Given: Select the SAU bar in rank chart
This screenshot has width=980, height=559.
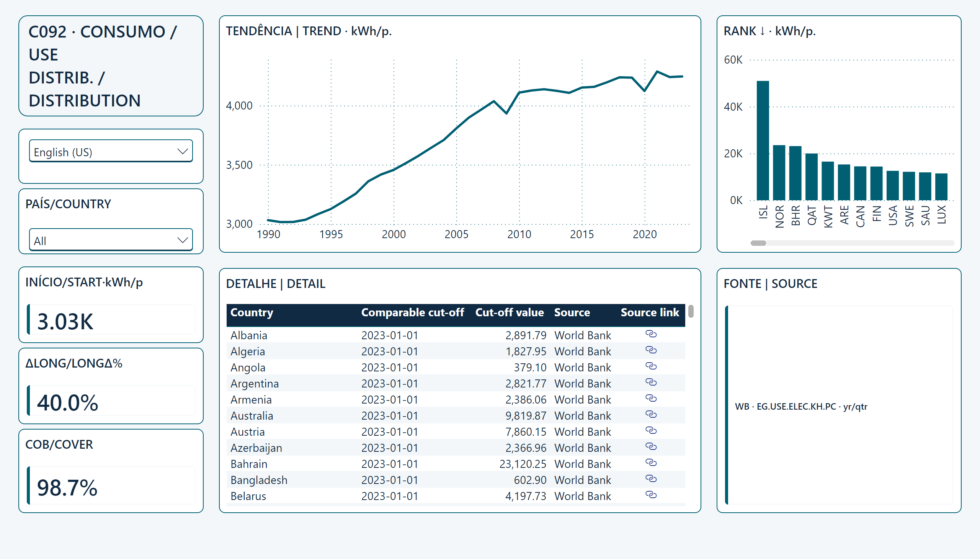Looking at the screenshot, I should tap(925, 186).
